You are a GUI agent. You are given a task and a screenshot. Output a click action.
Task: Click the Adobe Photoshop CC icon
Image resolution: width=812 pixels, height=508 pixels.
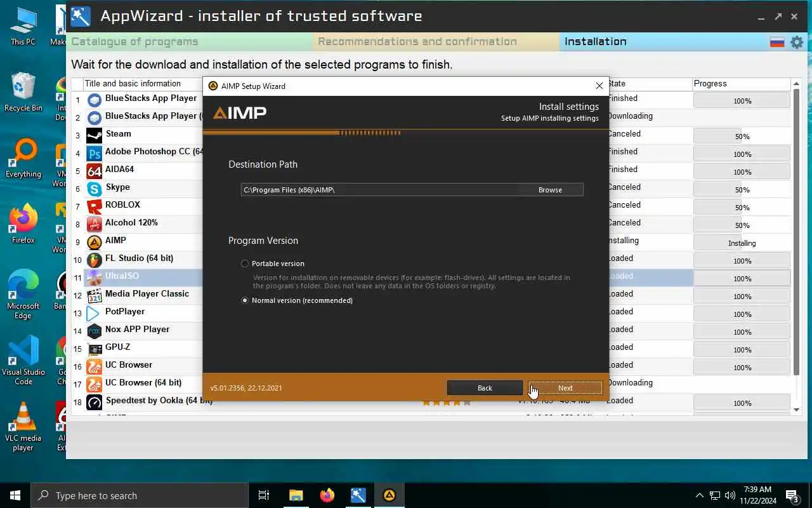coord(95,153)
